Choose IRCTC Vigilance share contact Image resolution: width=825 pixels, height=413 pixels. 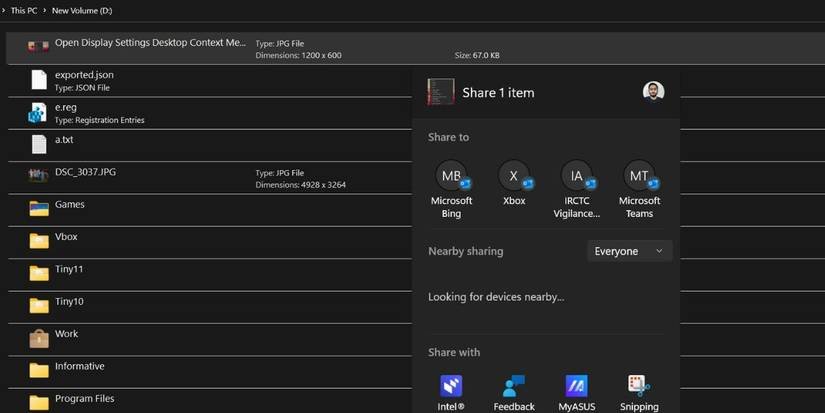(x=577, y=177)
